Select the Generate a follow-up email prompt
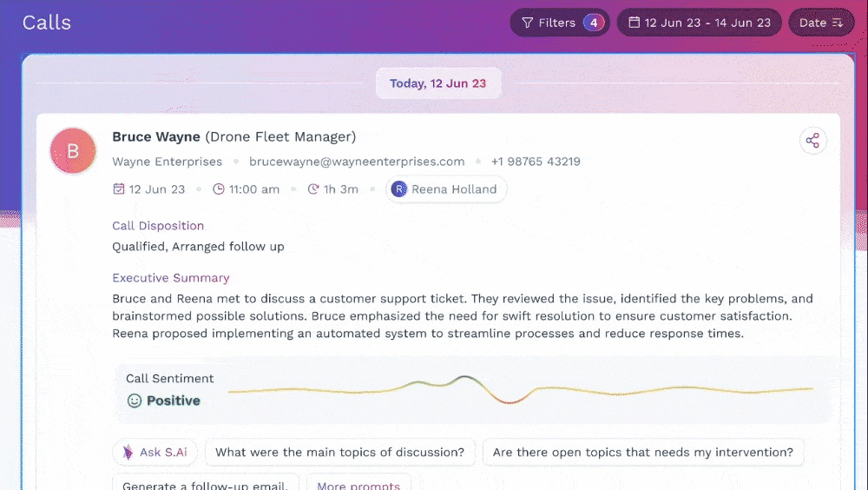The image size is (868, 490). point(206,482)
